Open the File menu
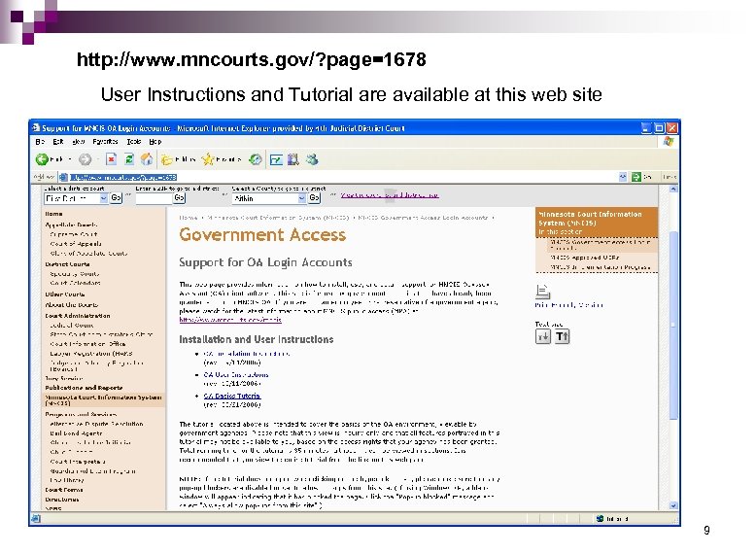 pos(40,142)
